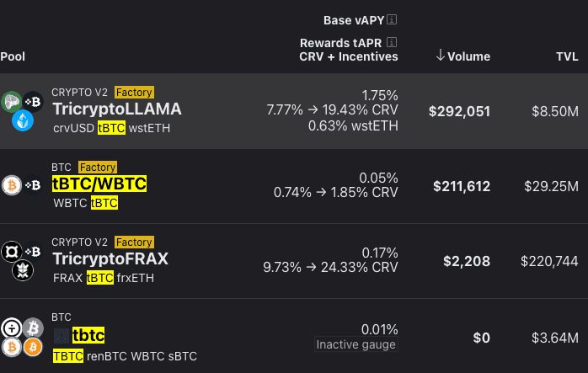The width and height of the screenshot is (588, 373).
Task: Click the small icon left of tbtc name
Action: click(x=61, y=335)
